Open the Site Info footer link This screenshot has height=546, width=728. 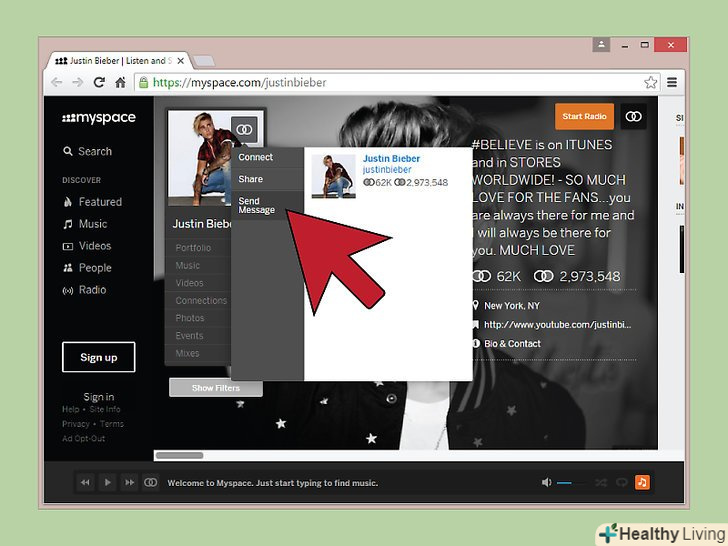105,409
